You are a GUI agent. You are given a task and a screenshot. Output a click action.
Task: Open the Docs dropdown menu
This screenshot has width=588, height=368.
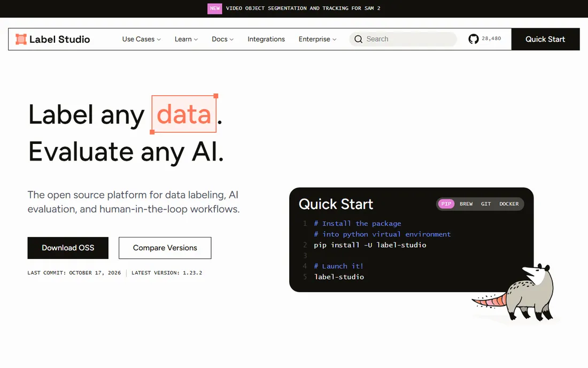[222, 39]
